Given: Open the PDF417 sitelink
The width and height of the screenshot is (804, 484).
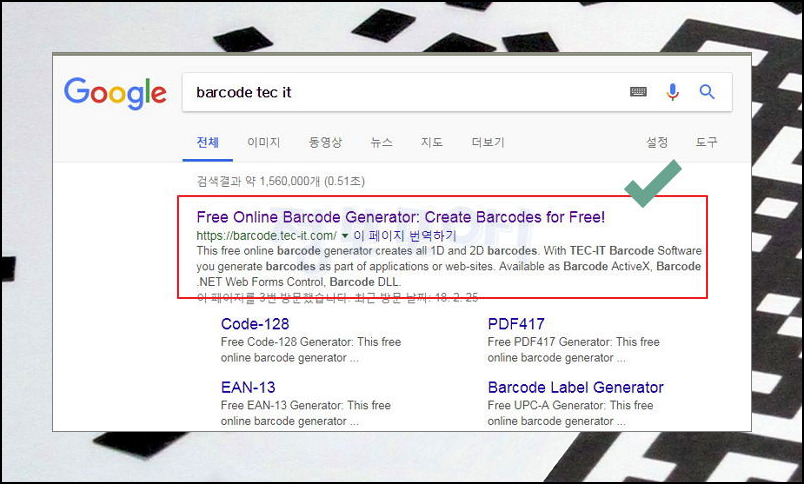Looking at the screenshot, I should [516, 324].
